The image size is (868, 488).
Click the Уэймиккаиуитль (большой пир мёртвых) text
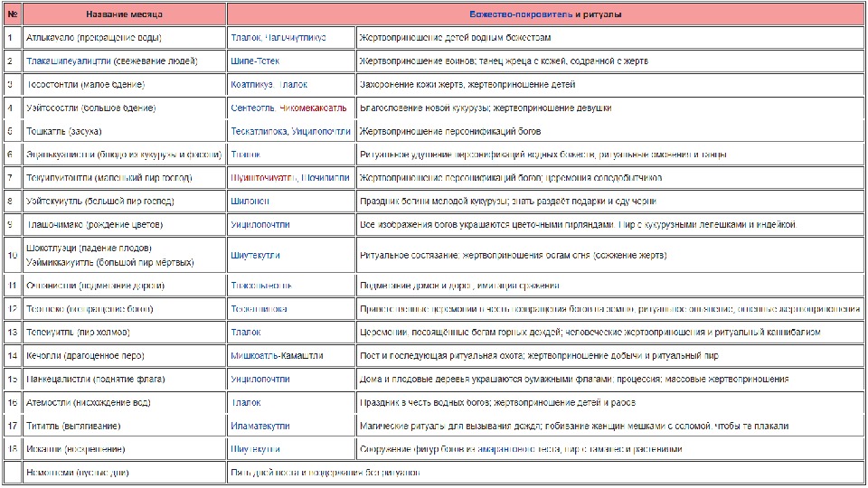click(110, 262)
